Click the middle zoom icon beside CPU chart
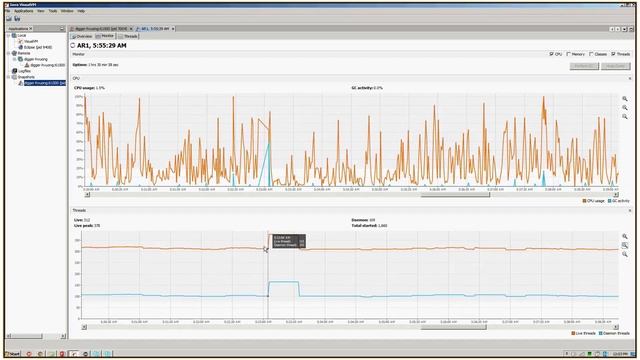 click(624, 108)
